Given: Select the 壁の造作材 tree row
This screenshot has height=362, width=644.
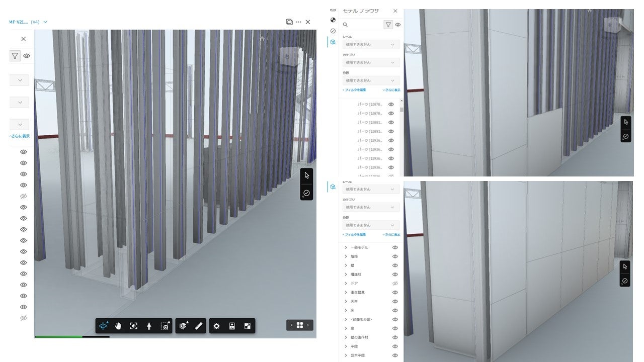Looking at the screenshot, I should coord(360,337).
